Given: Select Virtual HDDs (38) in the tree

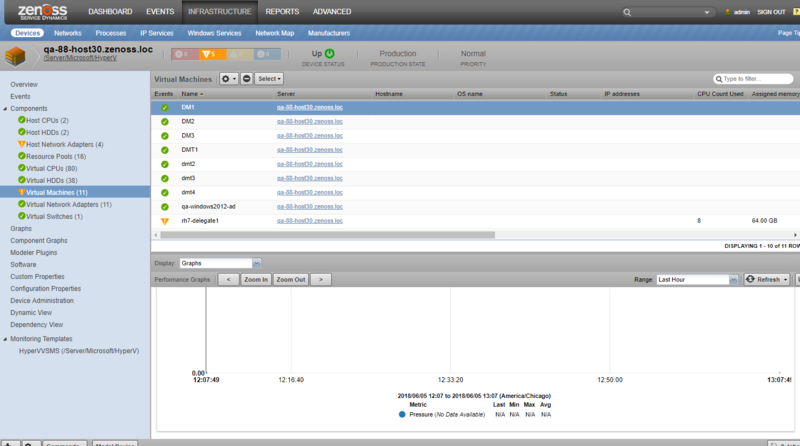Looking at the screenshot, I should pos(52,181).
